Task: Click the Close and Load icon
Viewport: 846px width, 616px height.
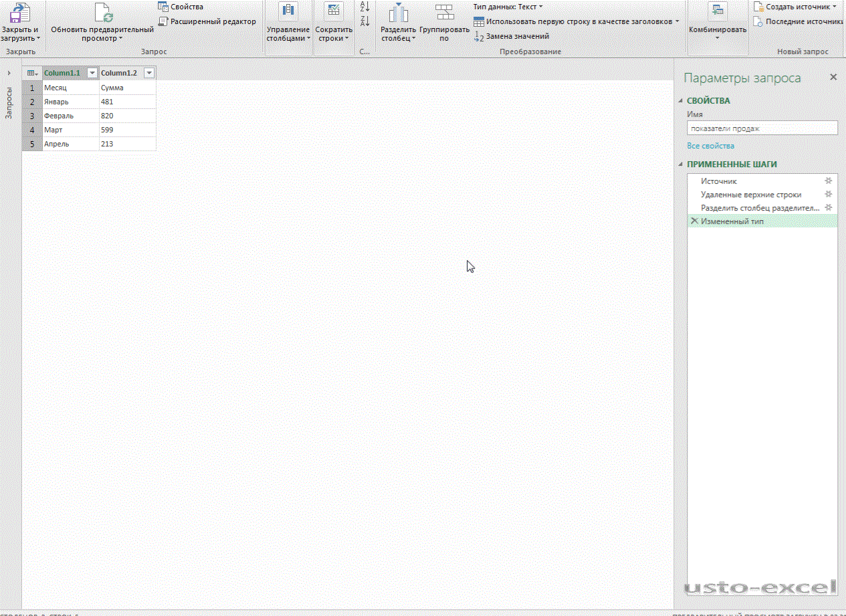Action: 19,13
